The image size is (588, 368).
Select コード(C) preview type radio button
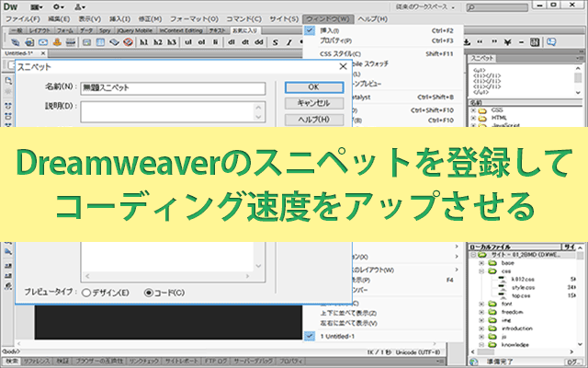[x=149, y=293]
